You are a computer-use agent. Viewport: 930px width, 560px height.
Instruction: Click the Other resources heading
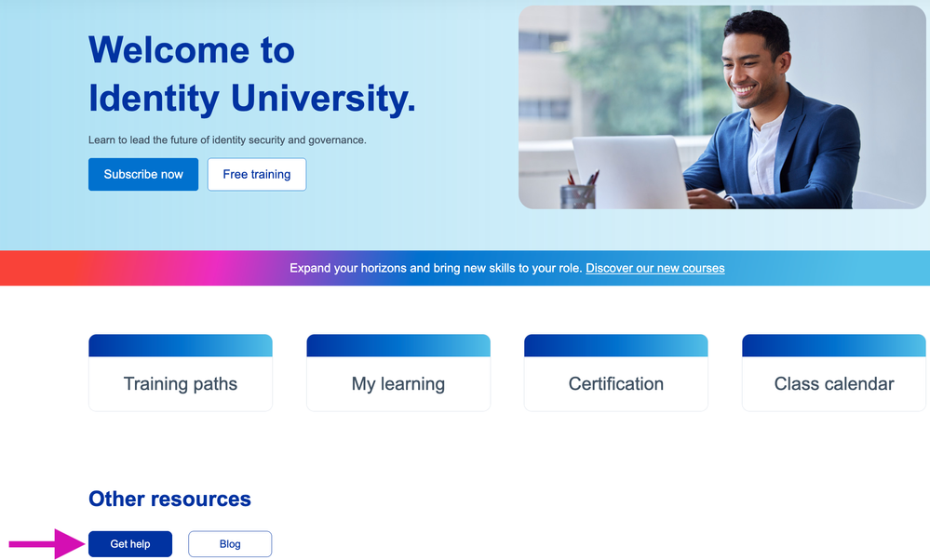click(169, 499)
